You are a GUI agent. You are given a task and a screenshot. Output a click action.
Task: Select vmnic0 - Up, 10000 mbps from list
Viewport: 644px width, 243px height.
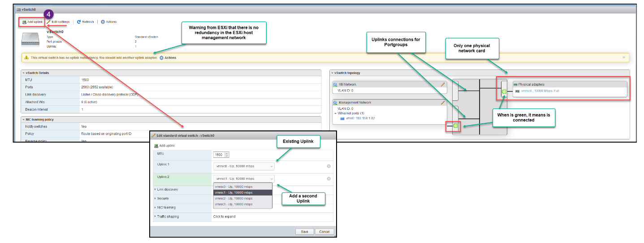point(242,186)
